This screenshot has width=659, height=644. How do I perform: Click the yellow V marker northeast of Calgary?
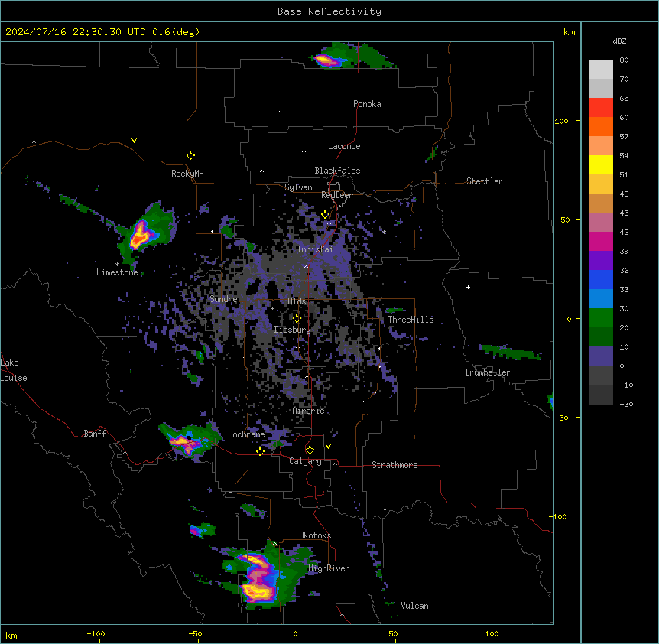pos(328,447)
